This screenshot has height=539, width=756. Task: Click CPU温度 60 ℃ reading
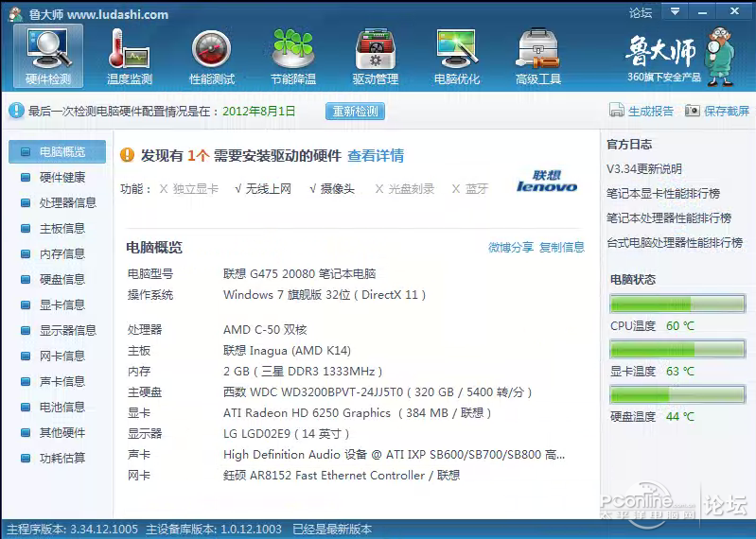[652, 326]
